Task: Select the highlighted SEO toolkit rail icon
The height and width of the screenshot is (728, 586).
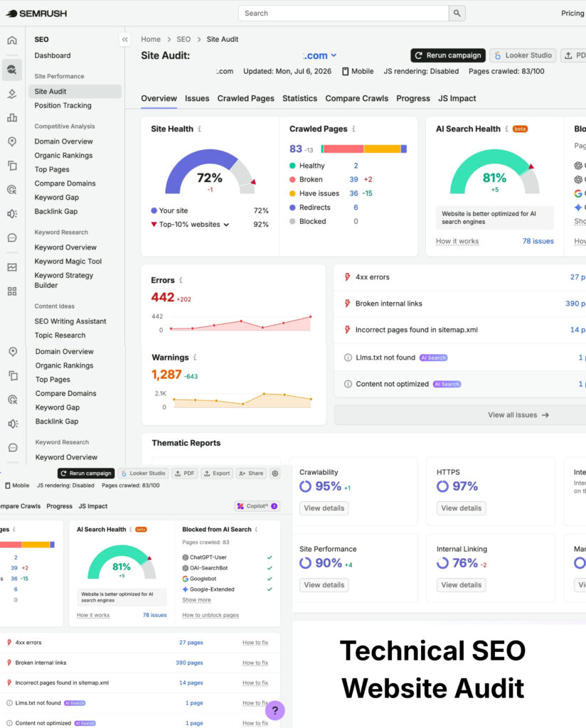Action: tap(12, 70)
